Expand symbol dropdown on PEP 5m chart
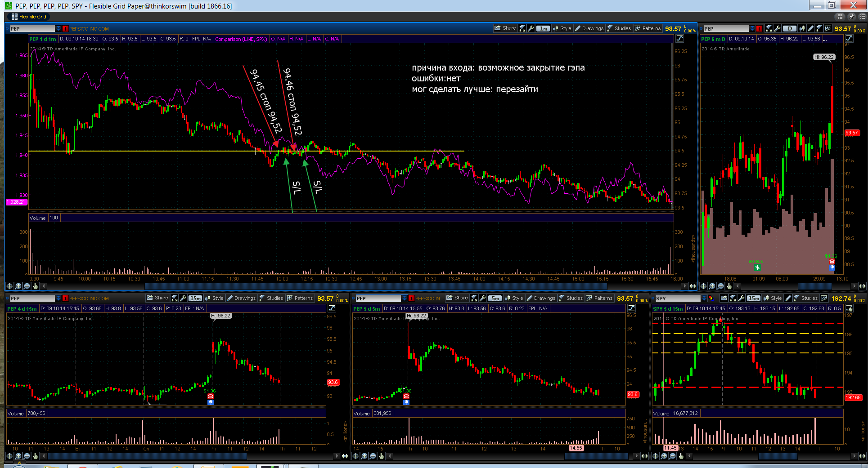 click(x=405, y=298)
